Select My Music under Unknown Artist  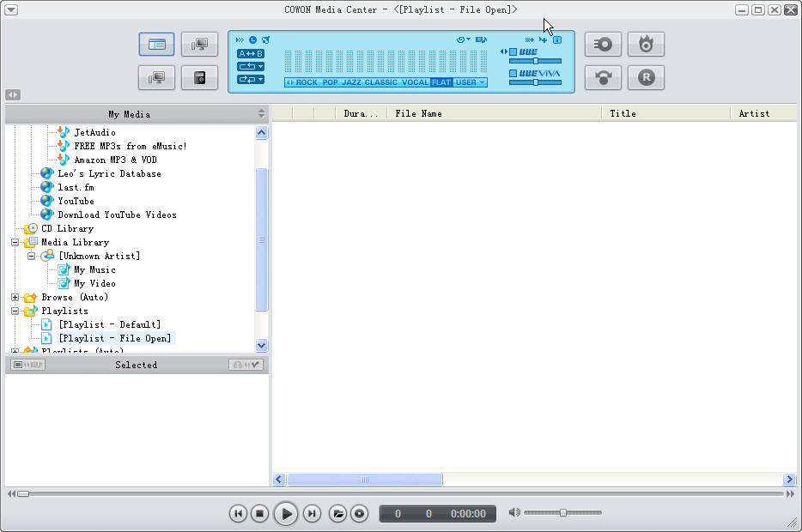pyautogui.click(x=94, y=269)
